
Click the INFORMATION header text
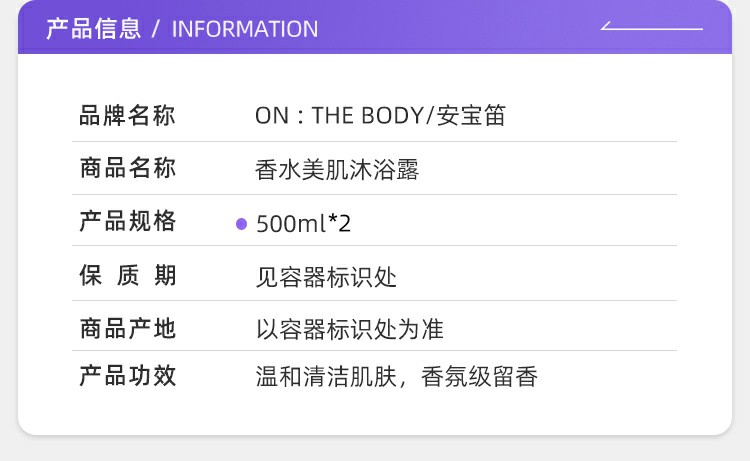(245, 29)
